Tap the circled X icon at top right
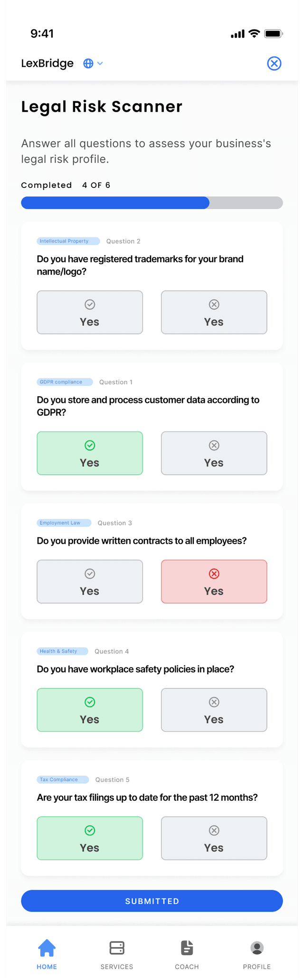 coord(274,63)
